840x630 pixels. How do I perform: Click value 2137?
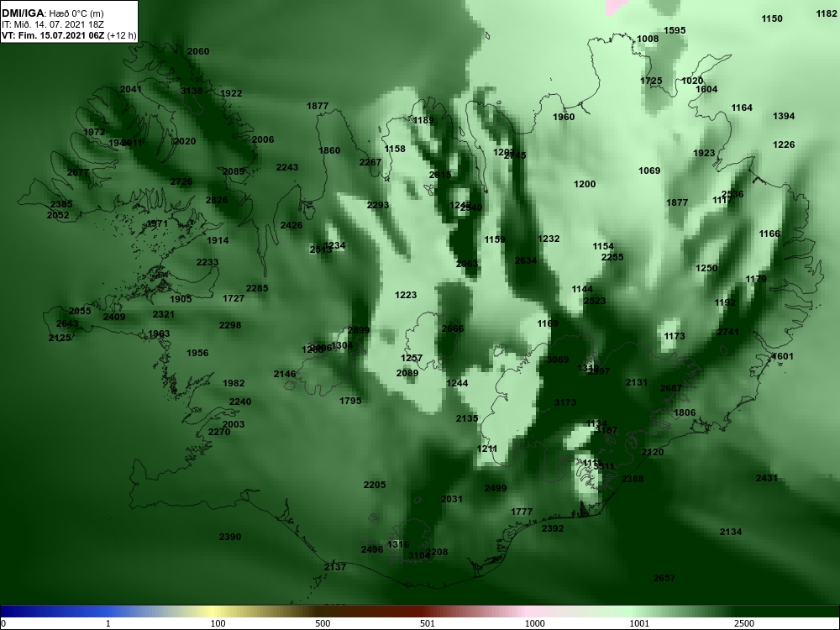[335, 567]
